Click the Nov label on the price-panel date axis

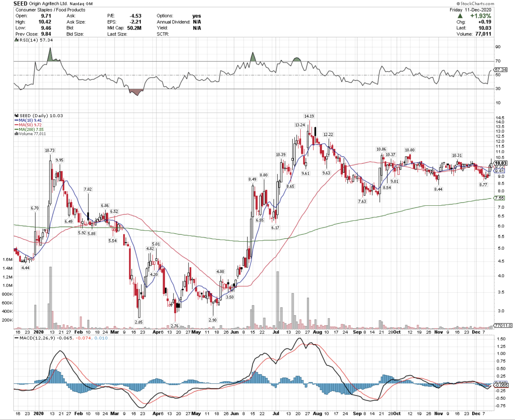tap(438, 332)
